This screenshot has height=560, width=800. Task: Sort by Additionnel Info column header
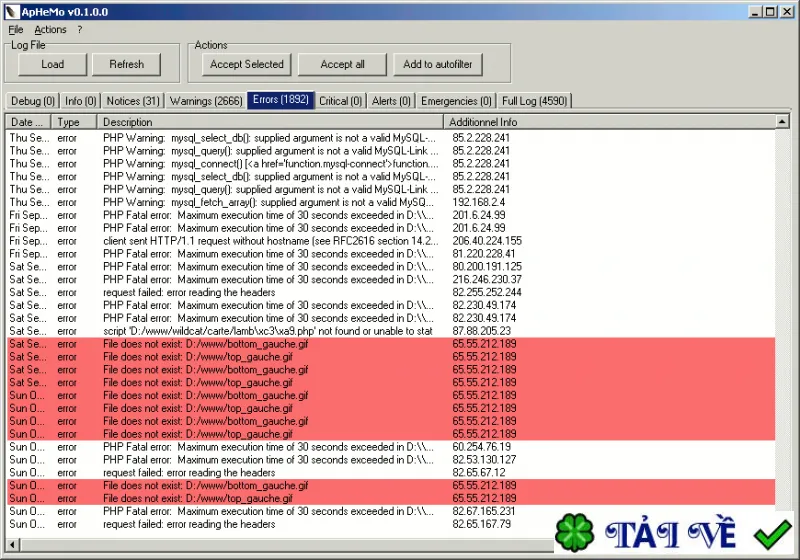(609, 122)
